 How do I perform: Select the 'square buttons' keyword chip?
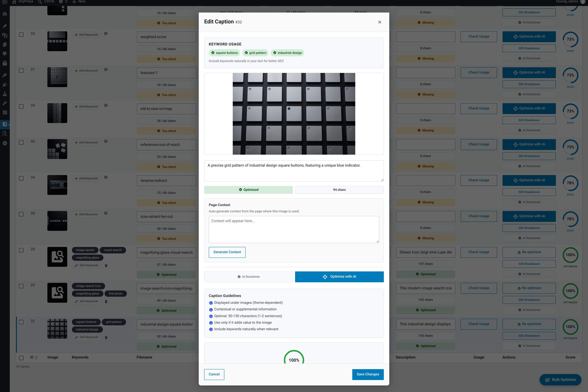[224, 53]
